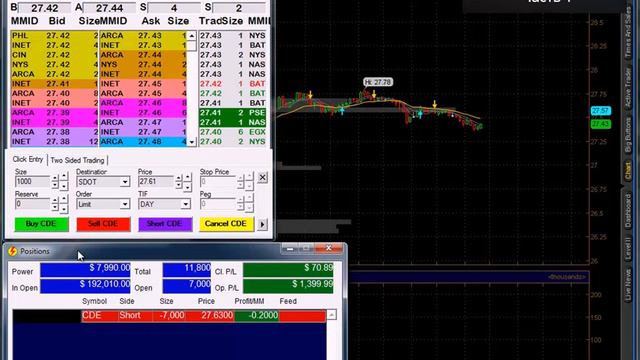Click the Buy CDE button

[41, 224]
